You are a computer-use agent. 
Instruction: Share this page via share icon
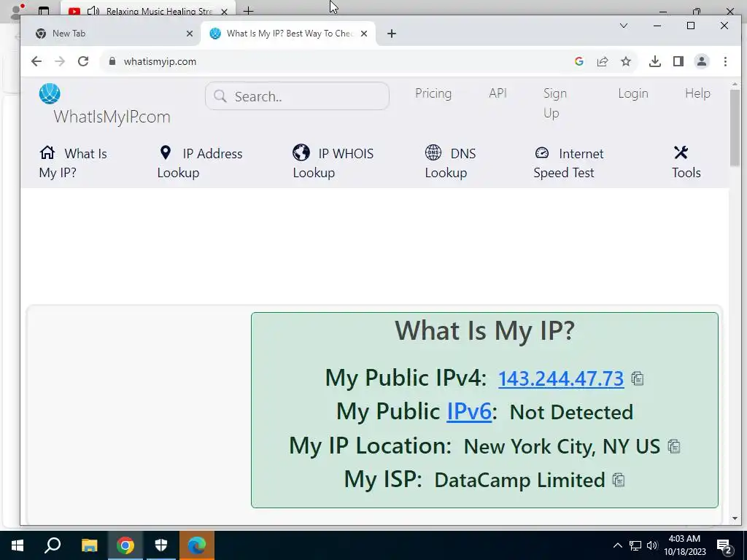click(x=602, y=61)
